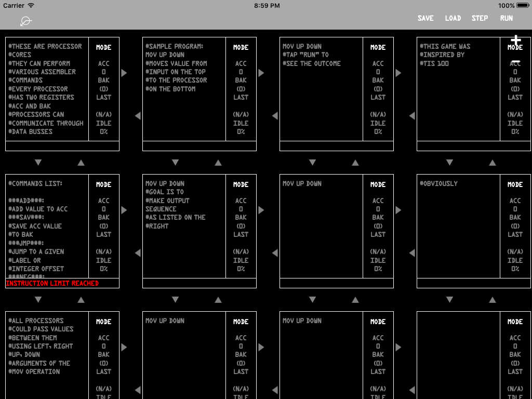532x399 pixels.
Task: Tap MODE in the '#OBVIOUSLY' core
Action: pos(515,184)
